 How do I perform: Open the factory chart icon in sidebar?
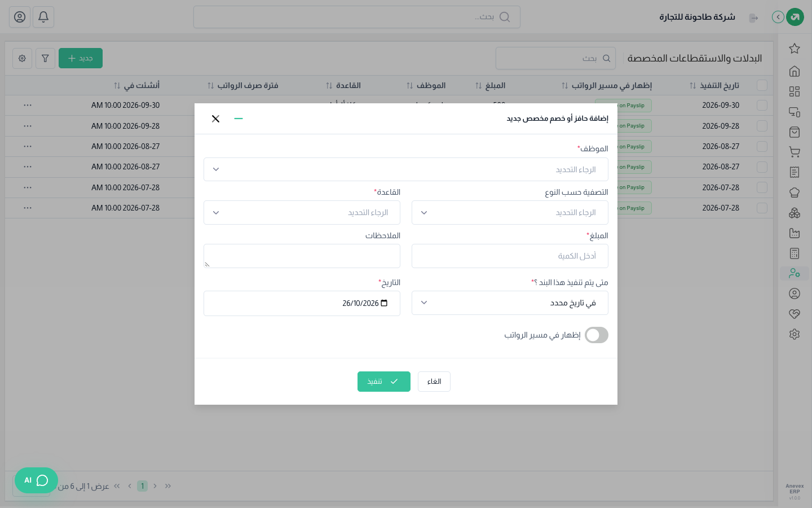pyautogui.click(x=795, y=233)
